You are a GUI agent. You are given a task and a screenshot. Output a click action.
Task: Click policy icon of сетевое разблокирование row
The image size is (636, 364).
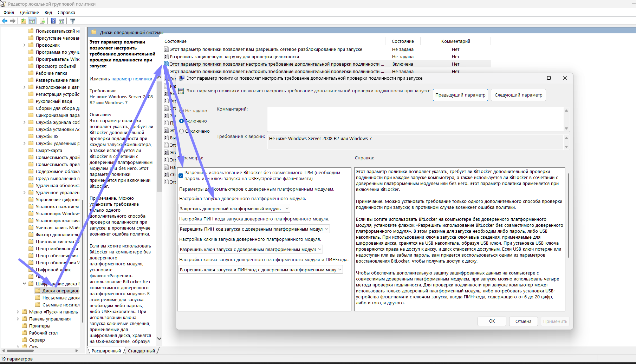(x=167, y=49)
